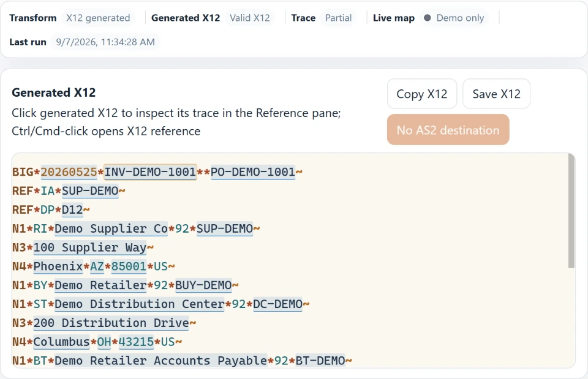
Task: Select the 'Demo only' Live map badge
Action: (x=454, y=18)
